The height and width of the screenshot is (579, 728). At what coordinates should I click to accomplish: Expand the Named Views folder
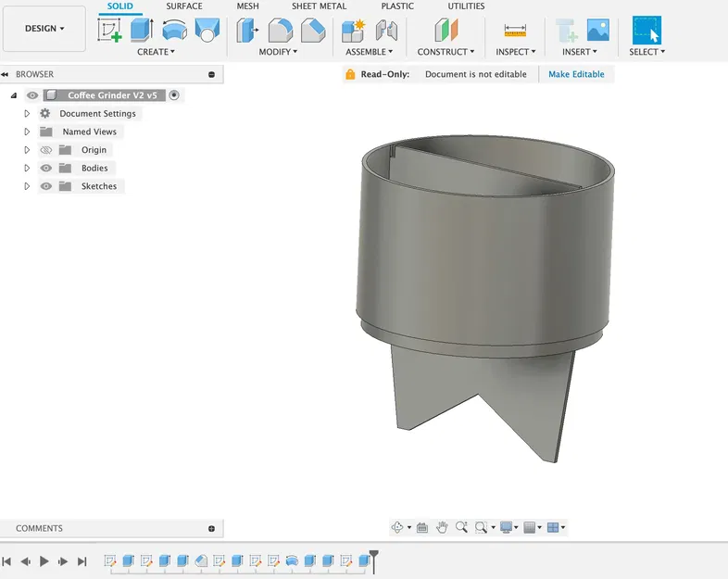point(27,132)
